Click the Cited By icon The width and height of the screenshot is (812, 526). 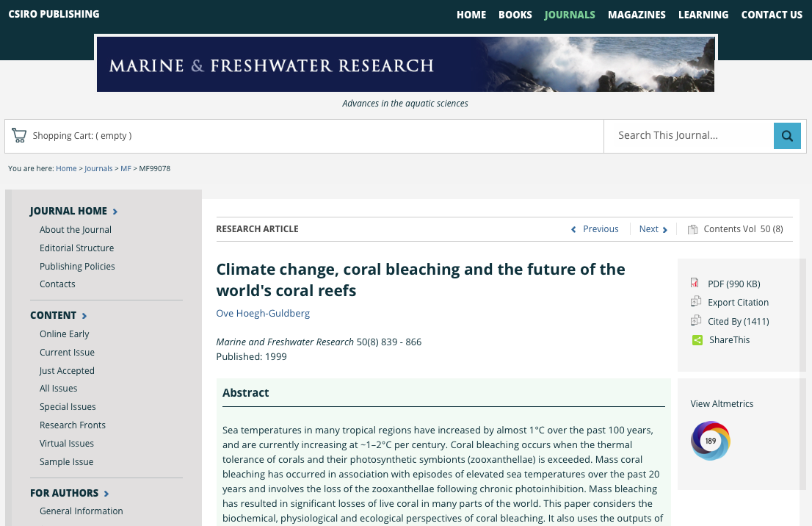[x=695, y=321]
